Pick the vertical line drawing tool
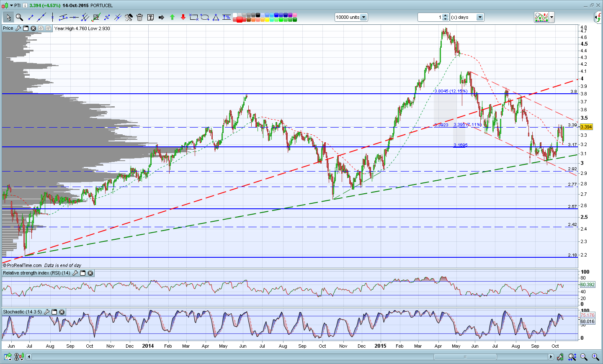Image resolution: width=603 pixels, height=364 pixels. pyautogui.click(x=52, y=17)
